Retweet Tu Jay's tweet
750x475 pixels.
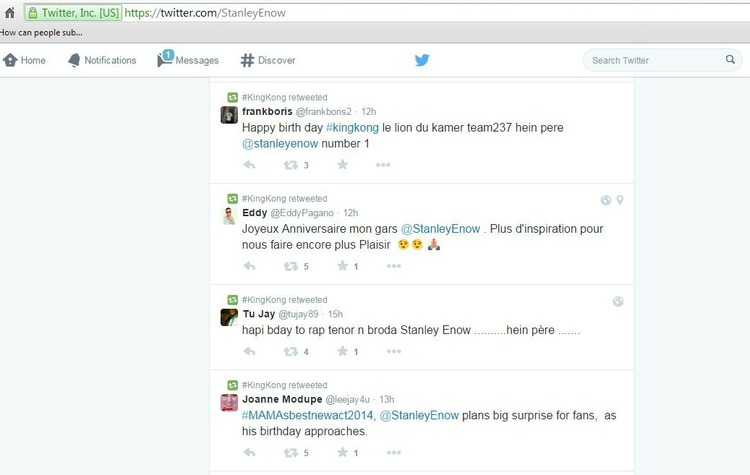(x=291, y=352)
